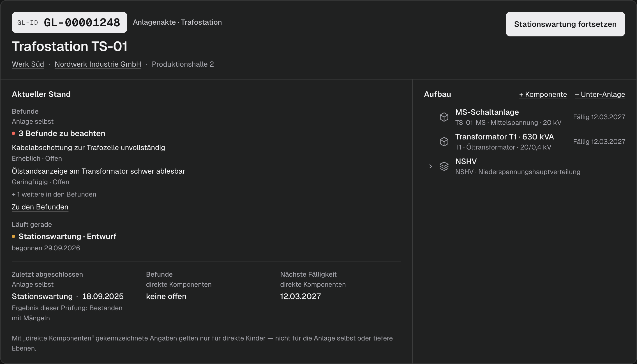Image resolution: width=637 pixels, height=364 pixels.
Task: Open the Werk Süd link
Action: coord(28,64)
